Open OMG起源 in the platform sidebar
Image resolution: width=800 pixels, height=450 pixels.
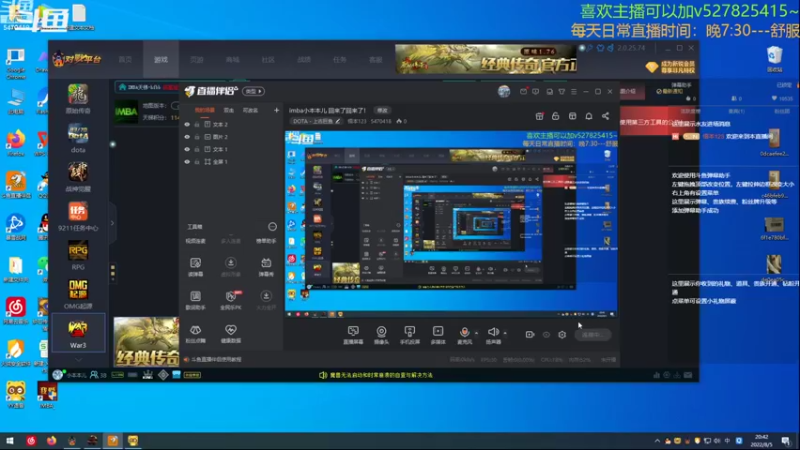tap(78, 294)
